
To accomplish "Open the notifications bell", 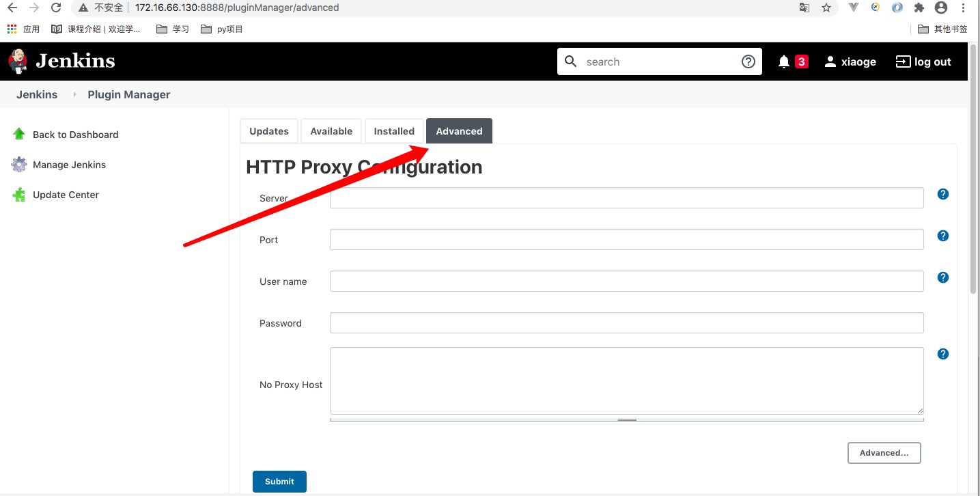I will tap(784, 61).
